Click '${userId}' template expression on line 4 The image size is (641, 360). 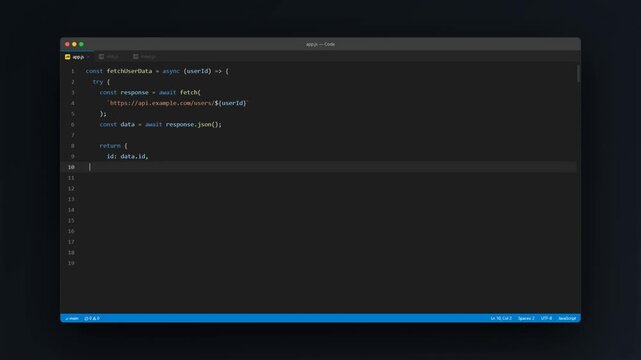click(x=231, y=103)
